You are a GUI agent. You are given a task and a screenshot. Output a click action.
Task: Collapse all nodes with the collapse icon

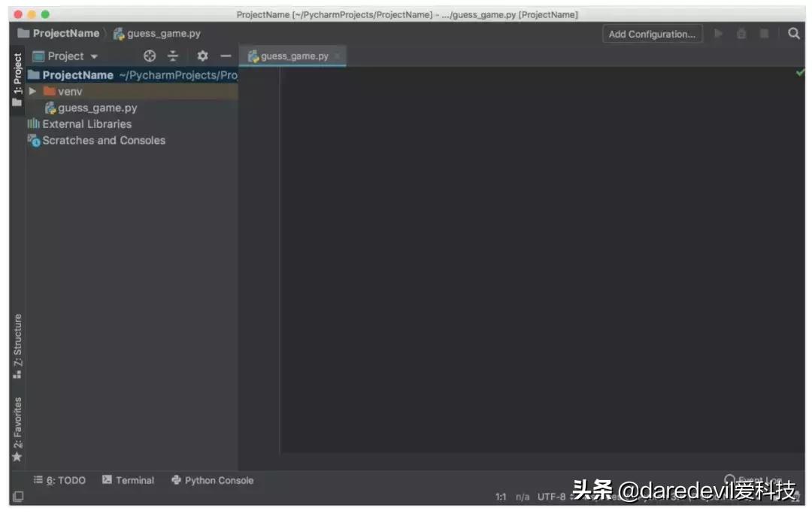[173, 56]
